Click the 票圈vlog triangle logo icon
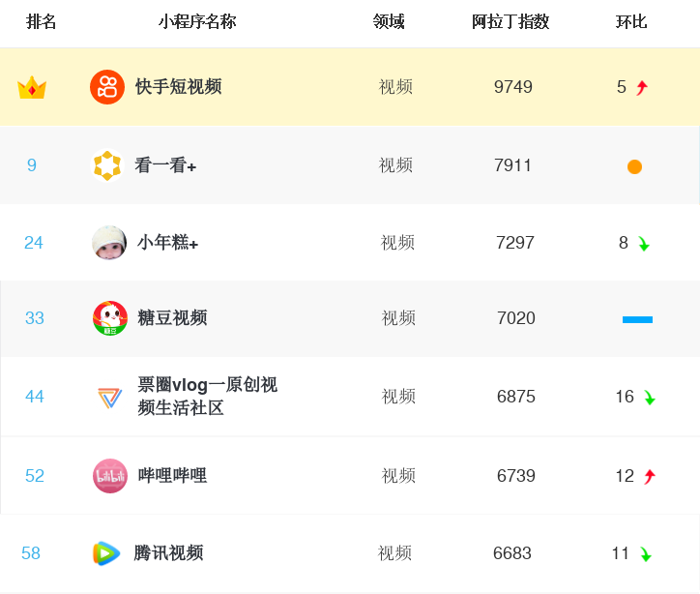The height and width of the screenshot is (594, 700). coord(110,398)
